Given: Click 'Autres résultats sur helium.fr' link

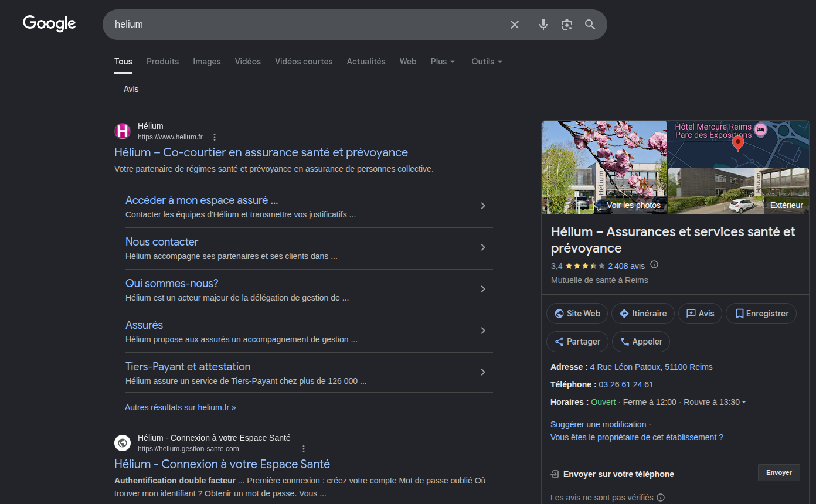Looking at the screenshot, I should (181, 407).
